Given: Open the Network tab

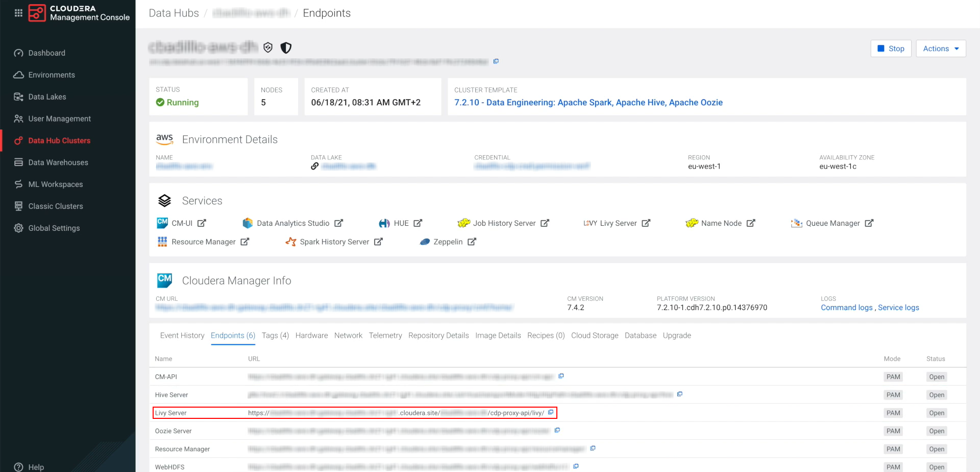Looking at the screenshot, I should 348,336.
